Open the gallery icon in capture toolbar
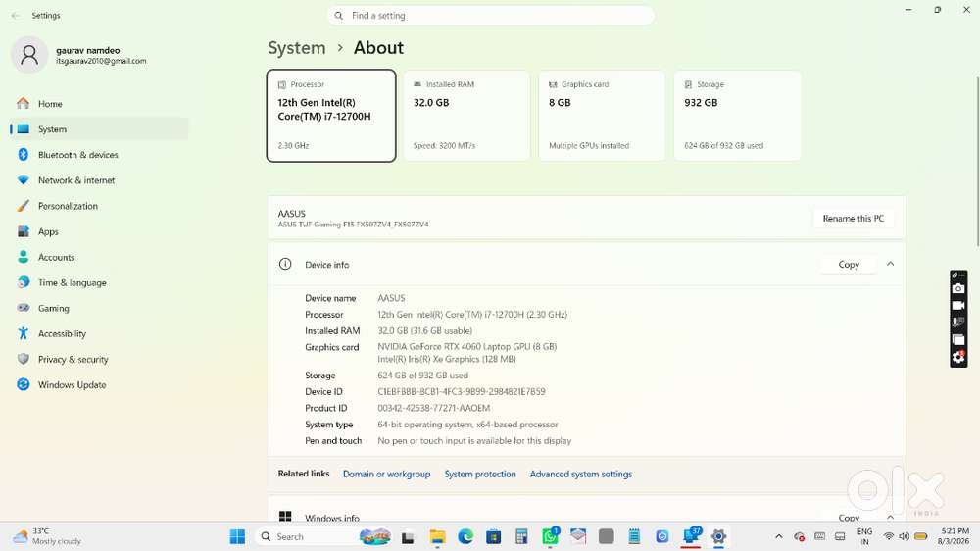Image resolution: width=980 pixels, height=551 pixels. pyautogui.click(x=958, y=339)
